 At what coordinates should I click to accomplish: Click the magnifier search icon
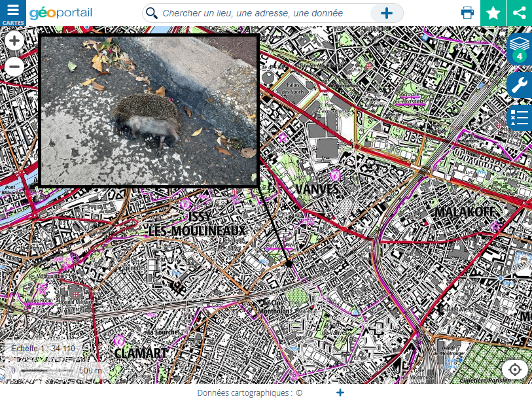click(152, 13)
